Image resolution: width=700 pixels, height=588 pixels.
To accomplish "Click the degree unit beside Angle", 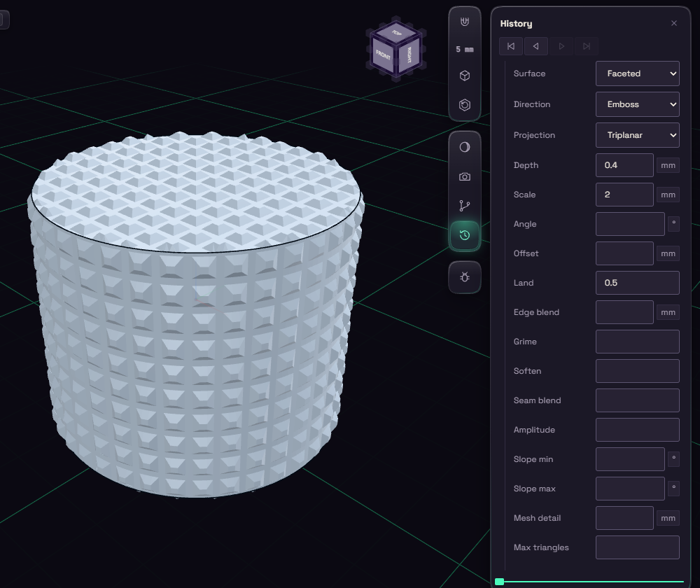I will tap(673, 224).
